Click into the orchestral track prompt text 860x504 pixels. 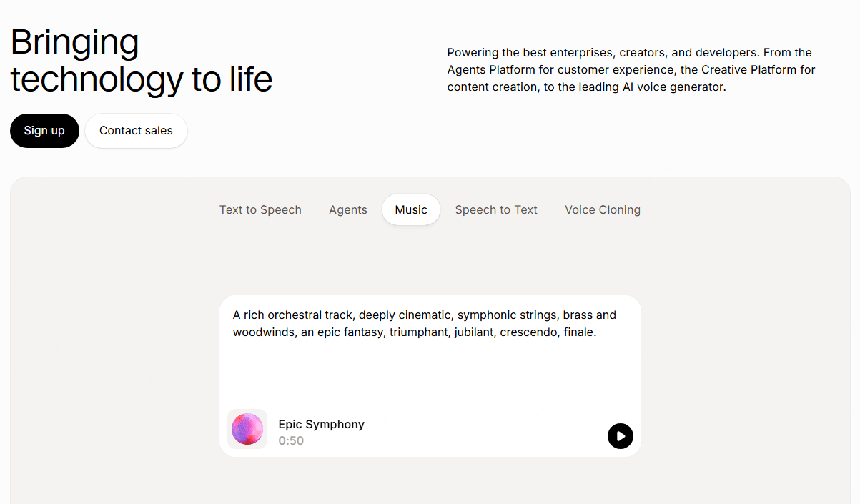425,324
